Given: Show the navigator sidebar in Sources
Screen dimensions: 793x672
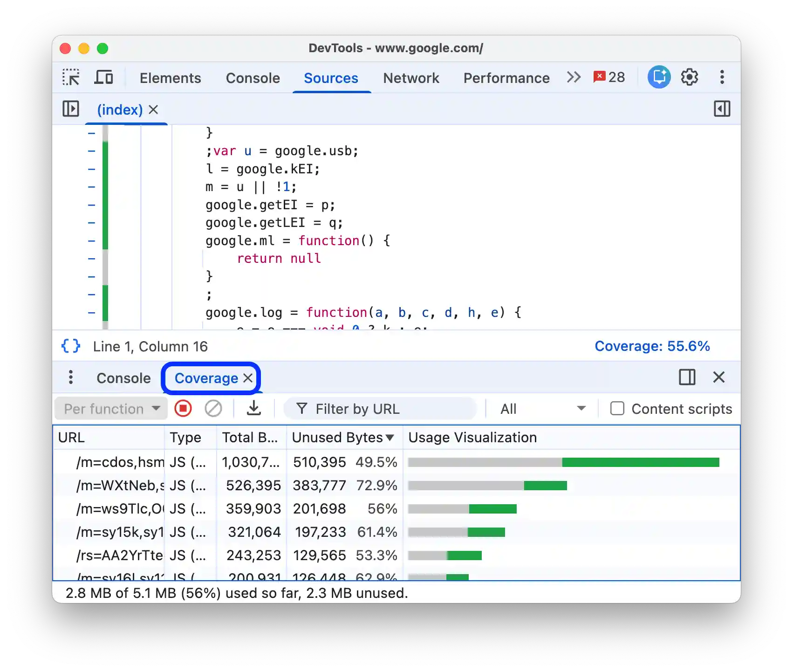Looking at the screenshot, I should coord(70,109).
